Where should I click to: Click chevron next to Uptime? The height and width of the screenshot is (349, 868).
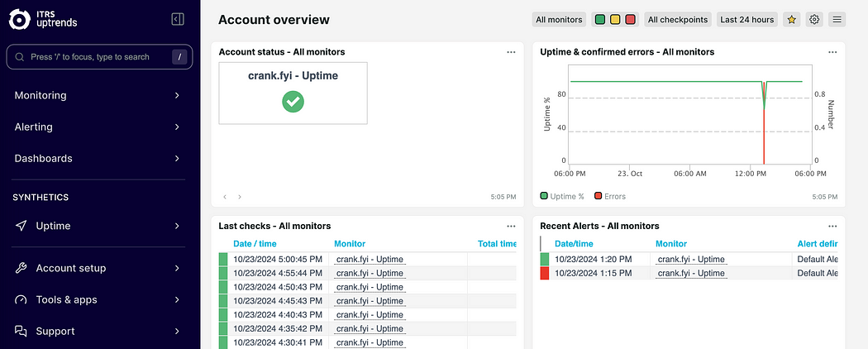(177, 226)
